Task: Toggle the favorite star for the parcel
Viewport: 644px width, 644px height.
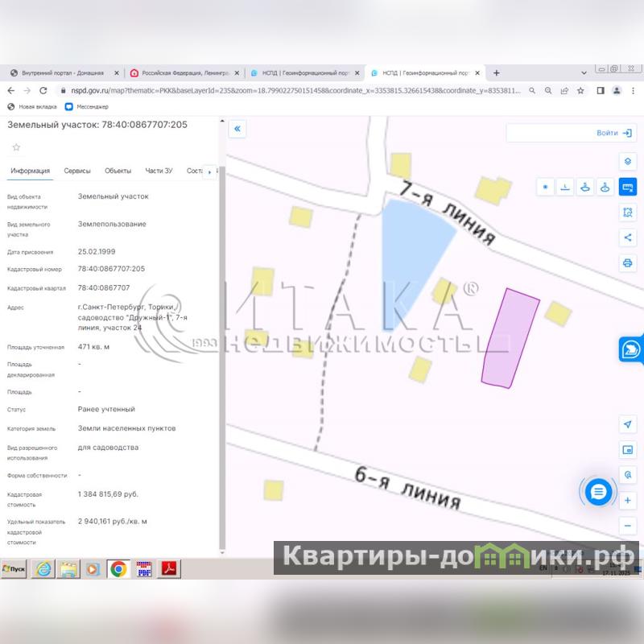Action: click(x=16, y=147)
